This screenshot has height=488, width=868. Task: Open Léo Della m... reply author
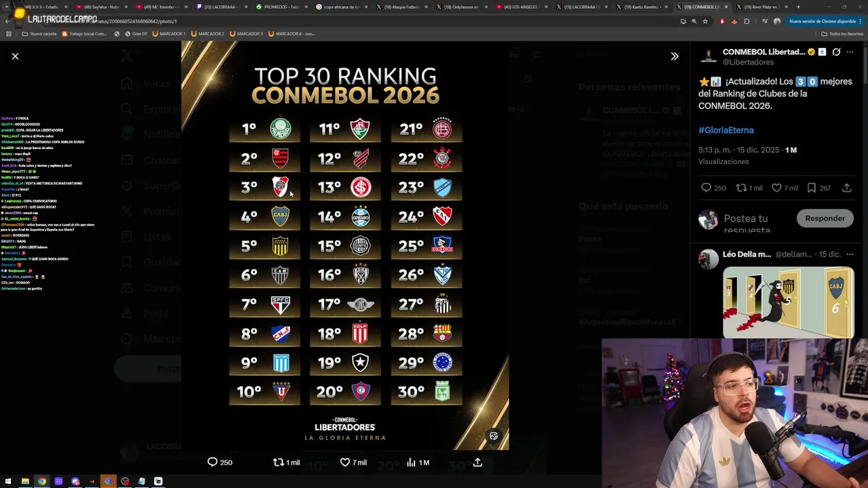[x=747, y=254]
